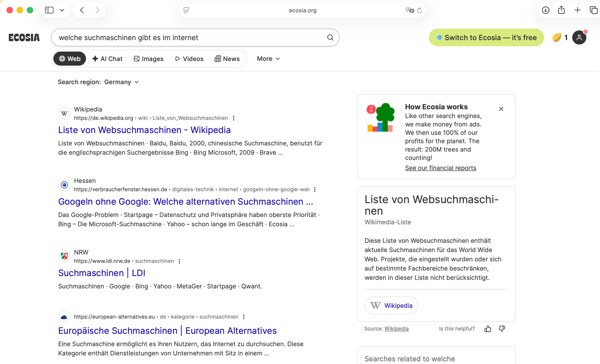Screen dimensions: 600x364
Task: Open Safari downloads icon
Action: (x=546, y=10)
